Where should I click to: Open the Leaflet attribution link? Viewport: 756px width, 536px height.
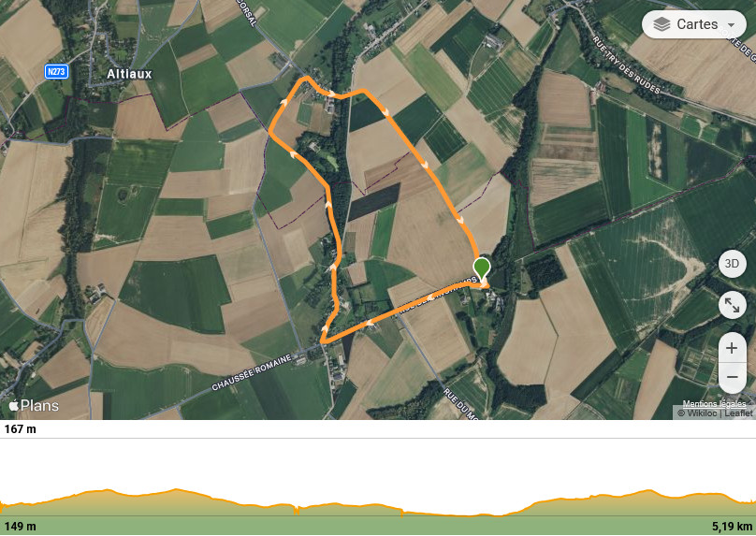click(x=738, y=413)
